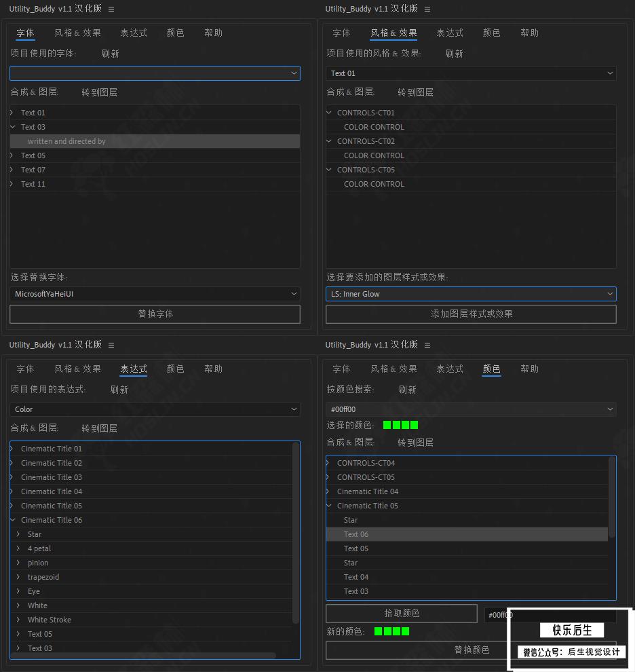Expand the Cinematic Title 03 composition
Image resolution: width=635 pixels, height=672 pixels.
pos(12,477)
